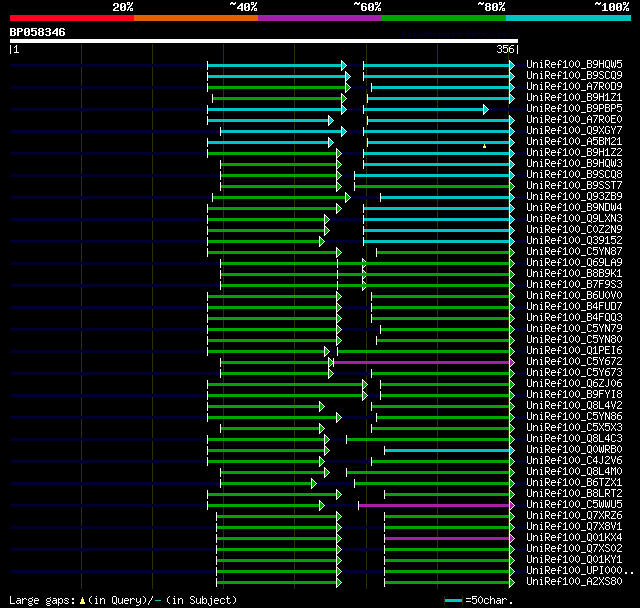The height and width of the screenshot is (608, 640).
Task: Choose the UniRef100_Q6ZJ06 entry name
Action: pyautogui.click(x=574, y=384)
